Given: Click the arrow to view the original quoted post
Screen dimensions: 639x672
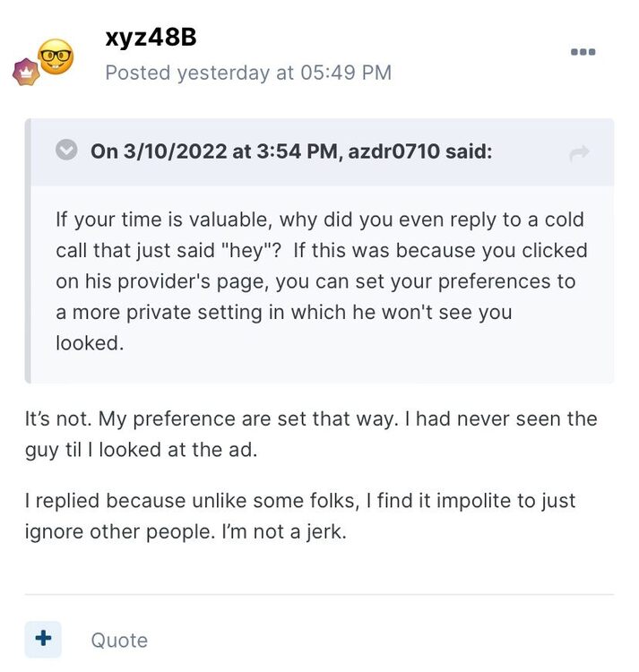Looking at the screenshot, I should [x=579, y=153].
